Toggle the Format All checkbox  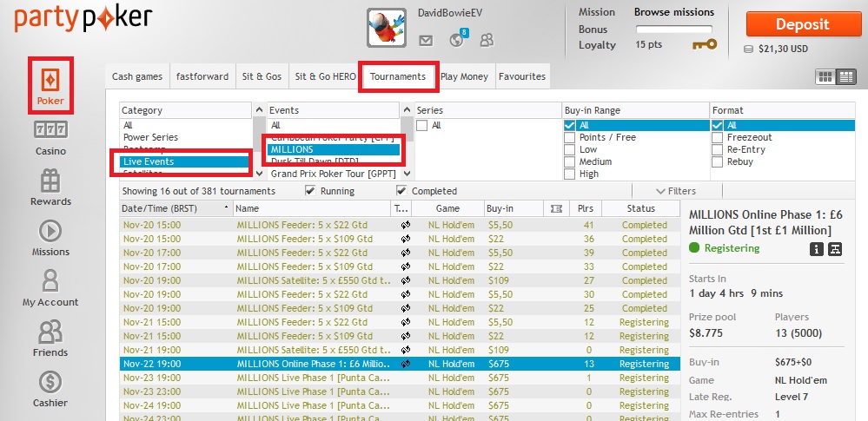pos(717,126)
